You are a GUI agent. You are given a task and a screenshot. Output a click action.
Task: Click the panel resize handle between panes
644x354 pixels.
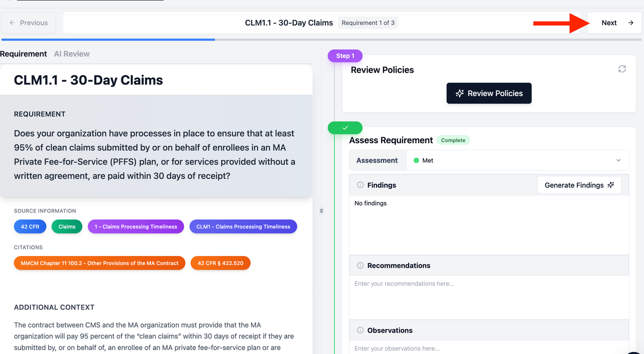click(322, 210)
